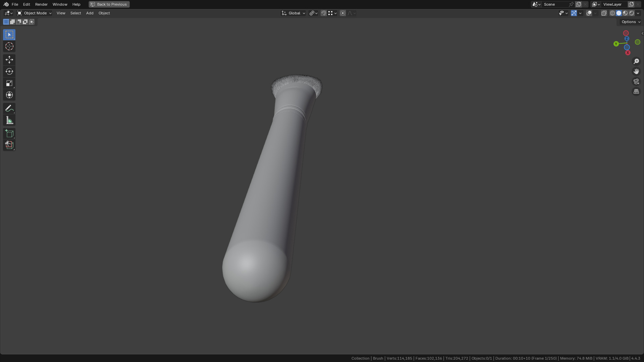
Task: Set selection mode to Invert (fourth icon)
Action: [x=25, y=22]
